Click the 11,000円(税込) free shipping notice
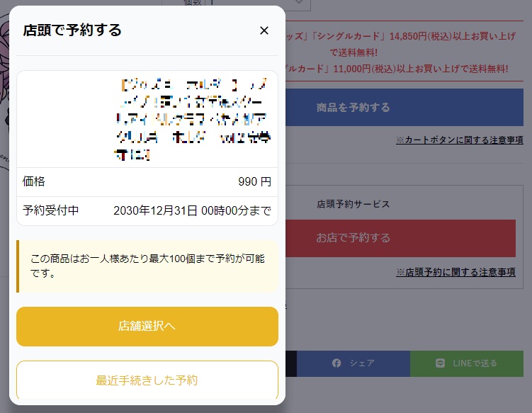The height and width of the screenshot is (413, 532). (397, 69)
